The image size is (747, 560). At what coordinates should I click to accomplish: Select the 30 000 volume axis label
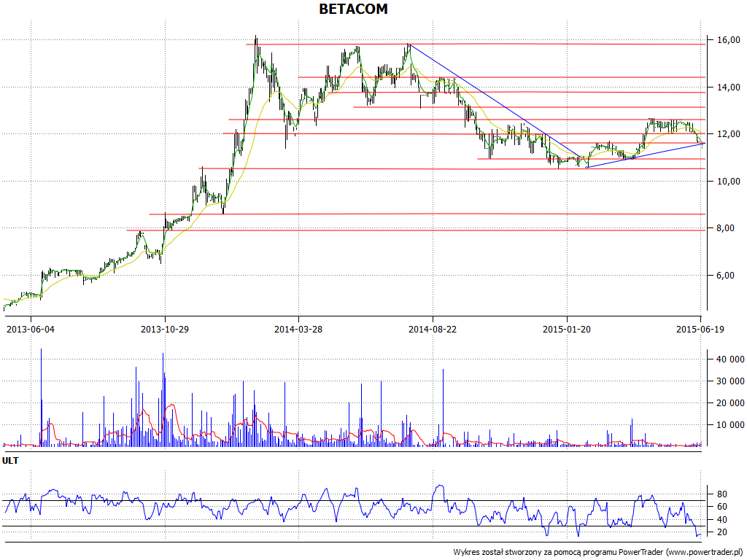coord(730,381)
